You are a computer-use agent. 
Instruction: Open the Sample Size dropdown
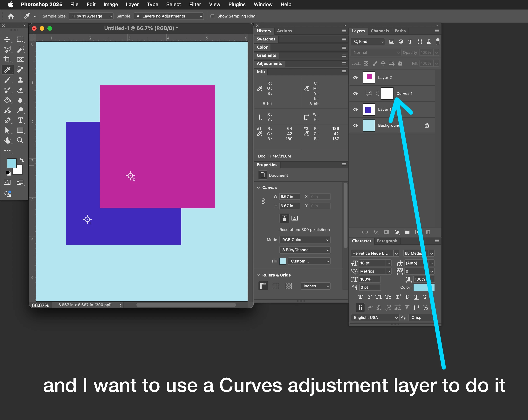click(91, 16)
